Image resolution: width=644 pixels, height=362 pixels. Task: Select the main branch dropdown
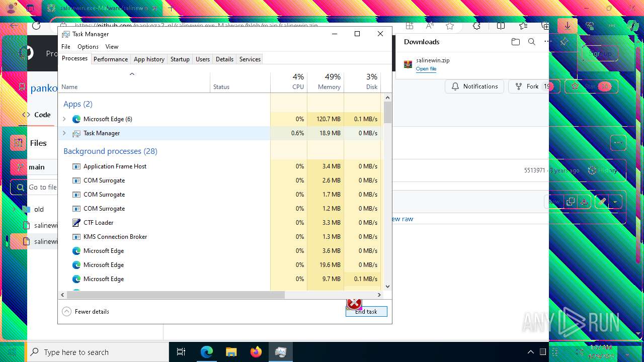[x=34, y=167]
